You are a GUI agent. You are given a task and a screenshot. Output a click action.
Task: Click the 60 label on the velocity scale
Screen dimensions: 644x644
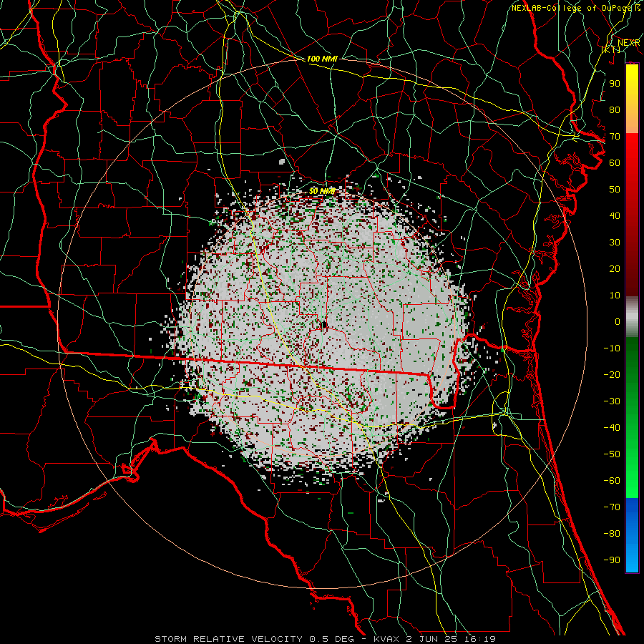[615, 162]
